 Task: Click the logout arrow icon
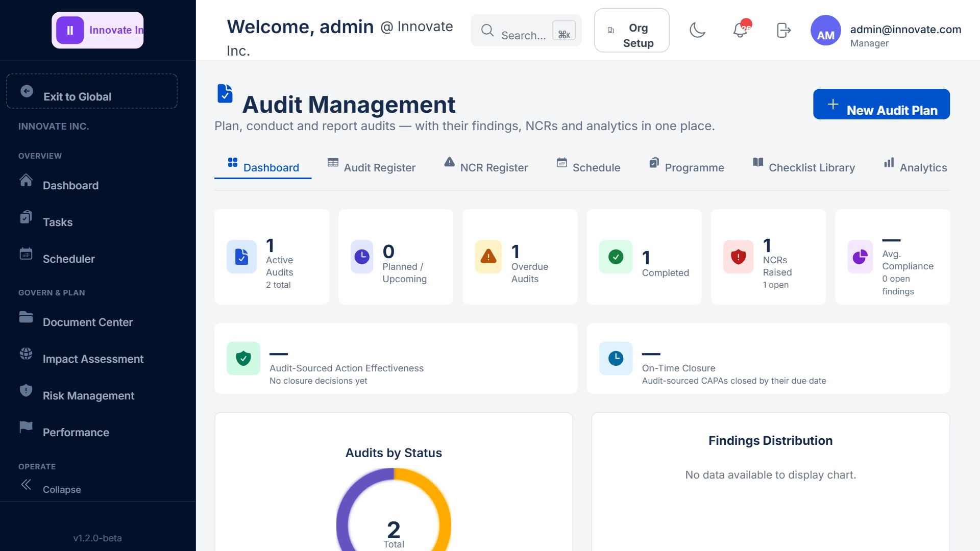coord(783,30)
